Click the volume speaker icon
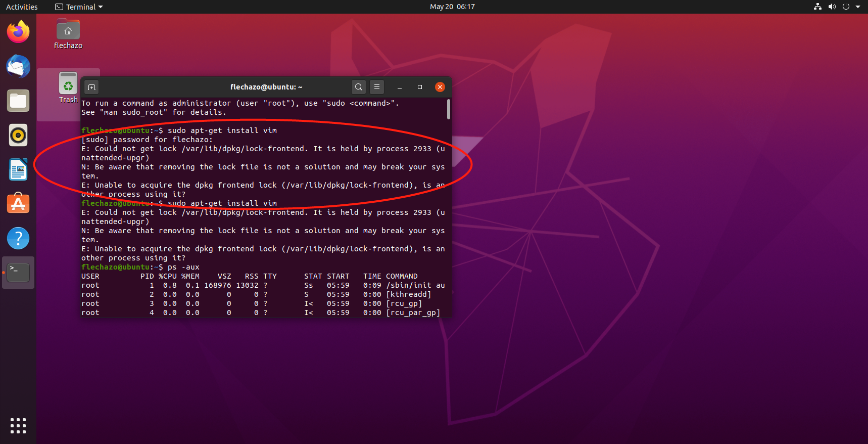The image size is (868, 444). click(x=832, y=7)
